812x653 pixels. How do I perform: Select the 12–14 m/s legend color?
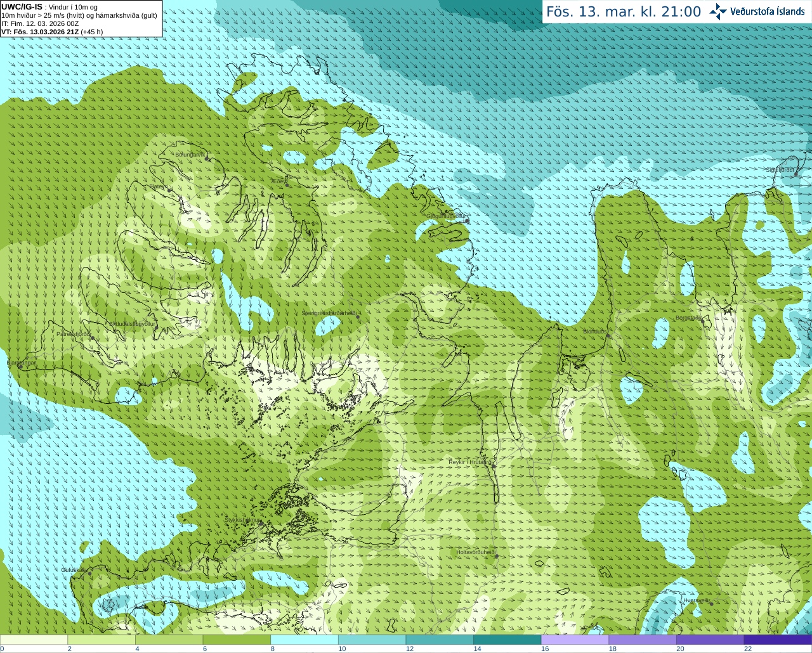point(440,640)
